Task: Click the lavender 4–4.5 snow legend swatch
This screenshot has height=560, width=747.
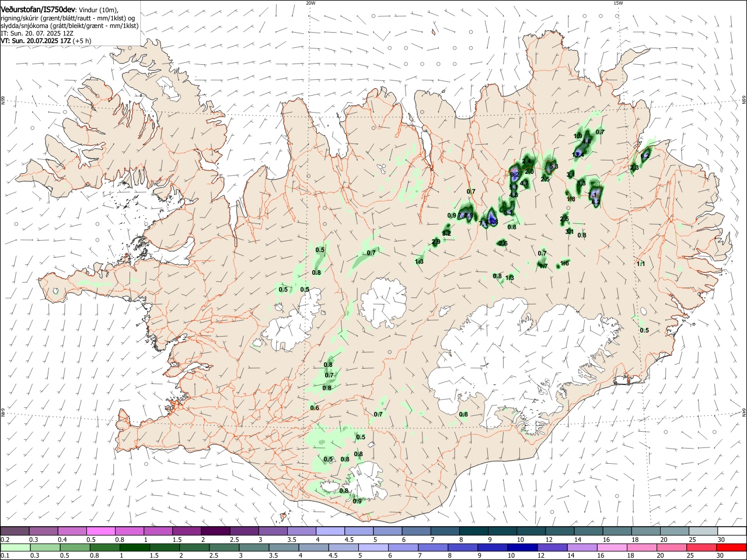Action: (330, 531)
